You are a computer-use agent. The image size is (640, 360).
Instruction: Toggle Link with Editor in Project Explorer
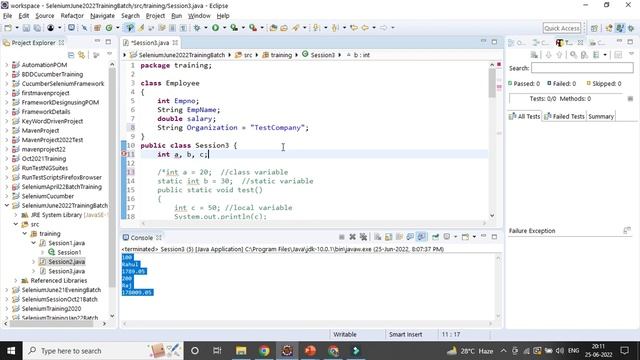[x=82, y=55]
